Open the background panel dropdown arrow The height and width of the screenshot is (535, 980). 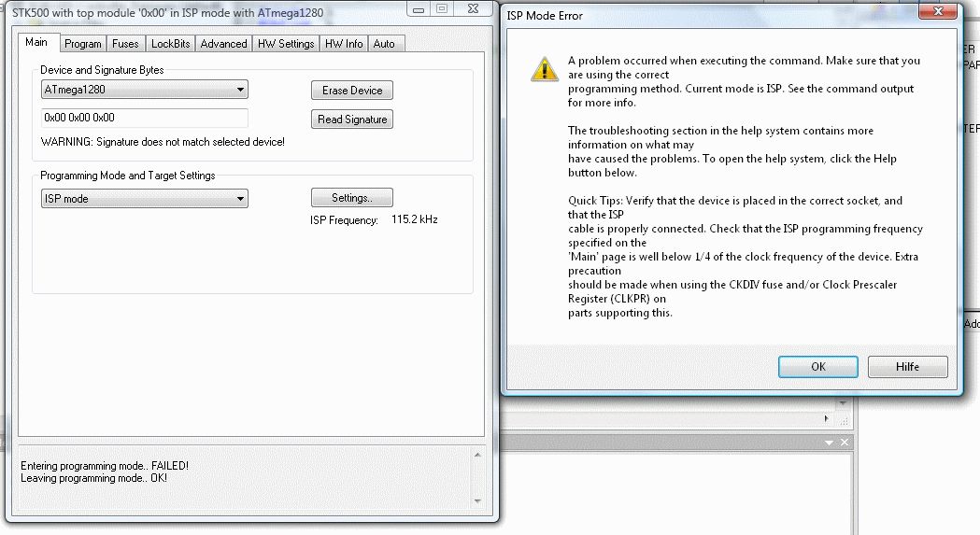pos(829,443)
